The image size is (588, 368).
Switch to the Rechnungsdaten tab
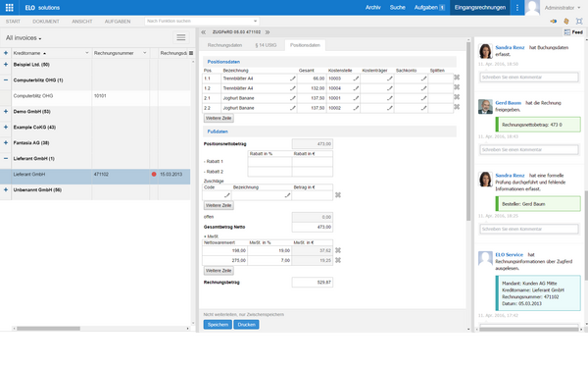pyautogui.click(x=224, y=45)
